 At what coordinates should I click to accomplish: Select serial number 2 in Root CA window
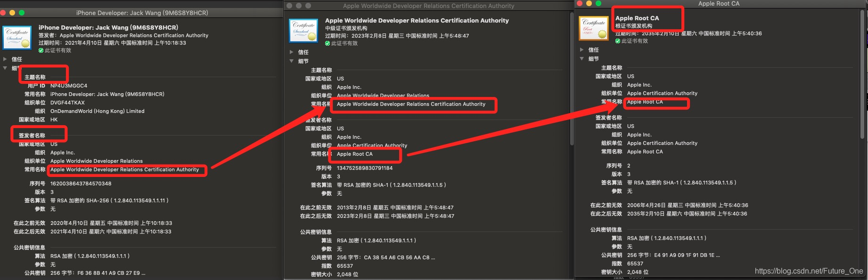coord(629,166)
